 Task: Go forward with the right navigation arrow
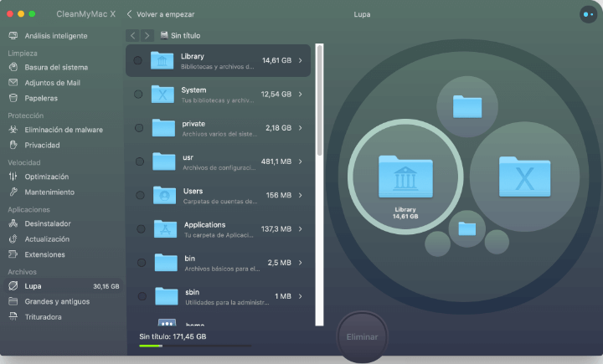pos(147,35)
